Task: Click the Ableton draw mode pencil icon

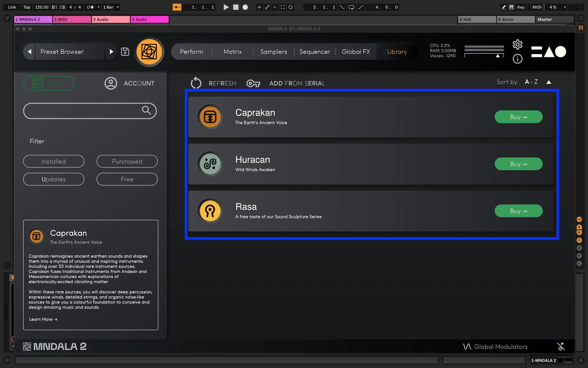Action: (503, 7)
